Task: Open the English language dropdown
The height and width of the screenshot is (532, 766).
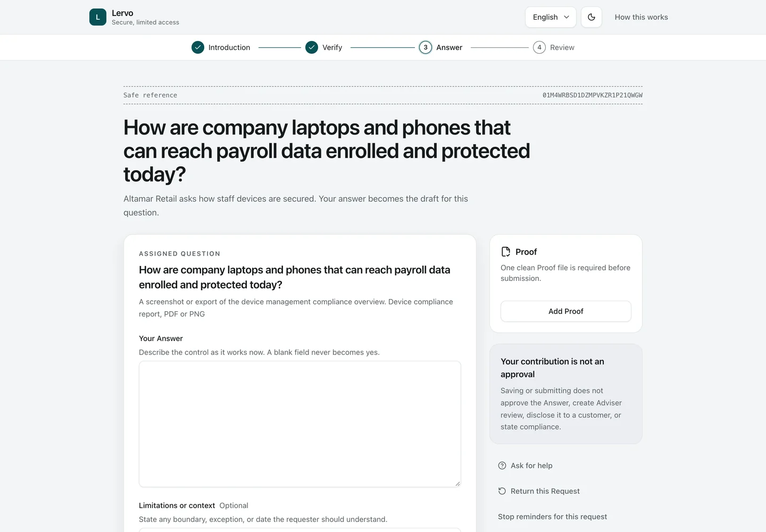Action: coord(551,17)
